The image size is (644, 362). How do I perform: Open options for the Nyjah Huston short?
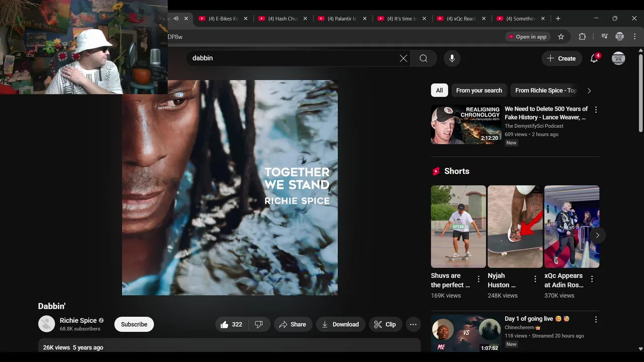coord(535,279)
